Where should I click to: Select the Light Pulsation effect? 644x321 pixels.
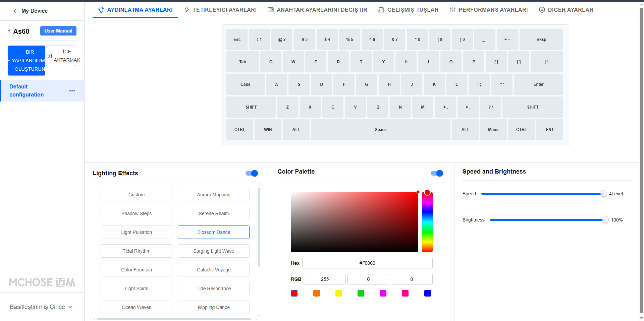[137, 232]
